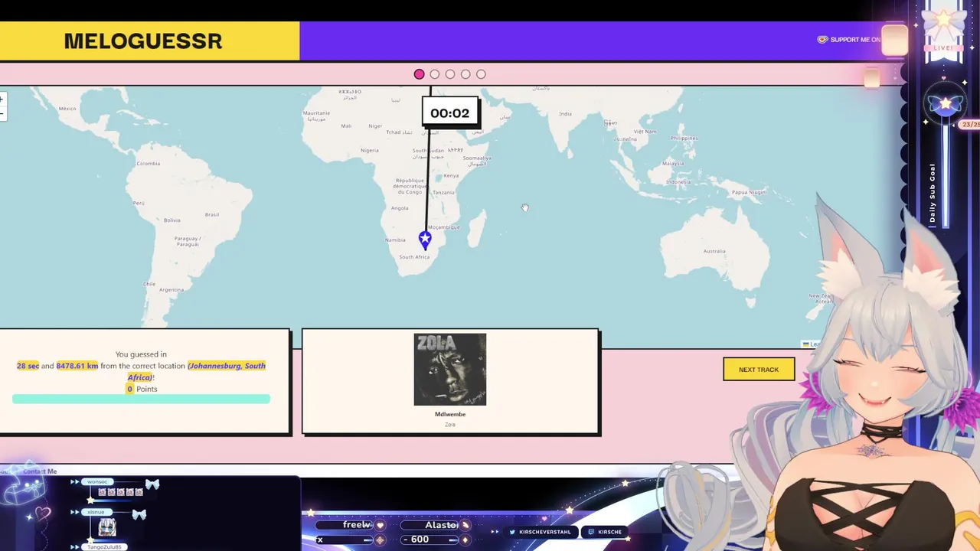The height and width of the screenshot is (551, 980).
Task: Click the heart icon beside 'freelw'
Action: (380, 526)
